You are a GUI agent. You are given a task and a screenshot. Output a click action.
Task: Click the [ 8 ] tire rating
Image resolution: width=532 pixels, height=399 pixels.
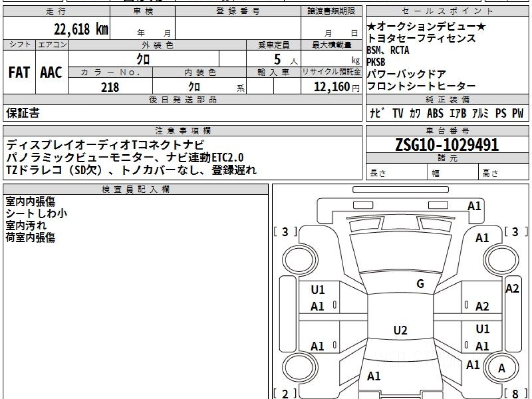pos(515,394)
